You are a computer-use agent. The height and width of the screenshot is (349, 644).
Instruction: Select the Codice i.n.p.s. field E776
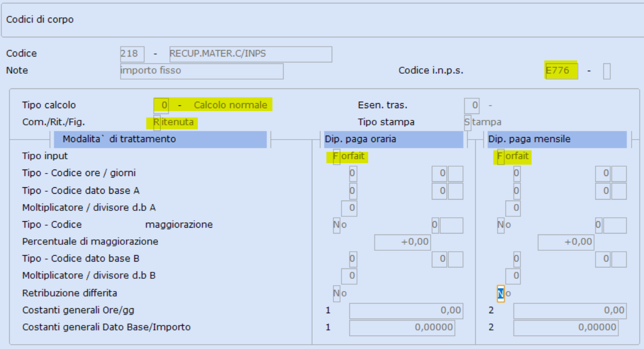coord(562,71)
